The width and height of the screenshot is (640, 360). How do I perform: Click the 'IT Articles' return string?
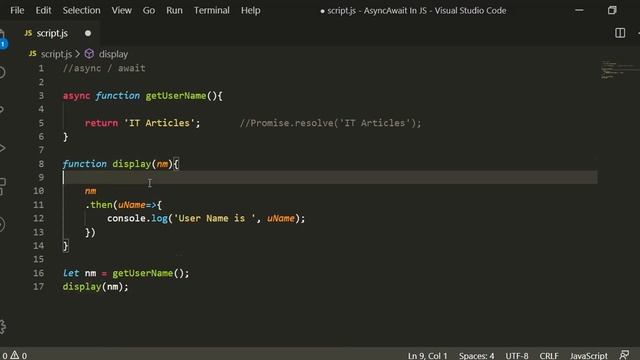tap(159, 123)
